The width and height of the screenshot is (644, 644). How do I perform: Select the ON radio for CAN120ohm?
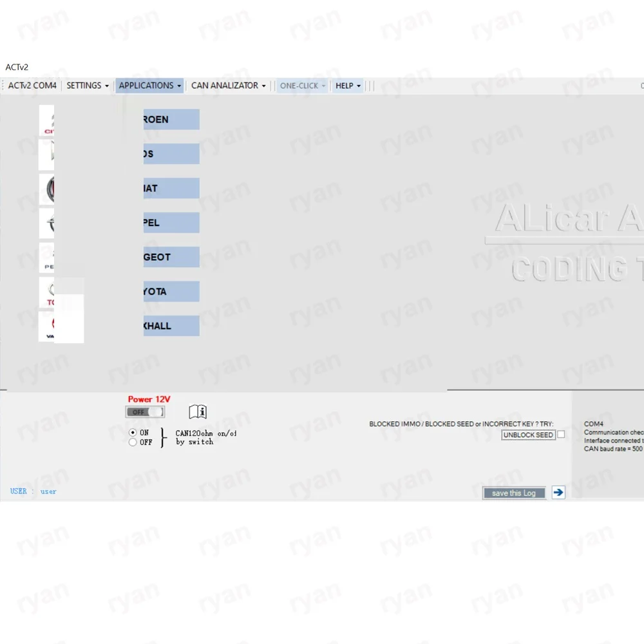point(133,433)
